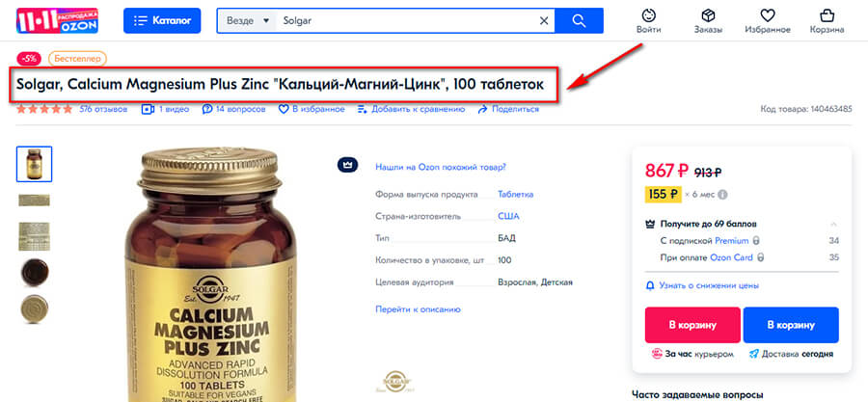The image size is (868, 402).
Task: Open the Ozon 11.11 sale logo
Action: 58,20
